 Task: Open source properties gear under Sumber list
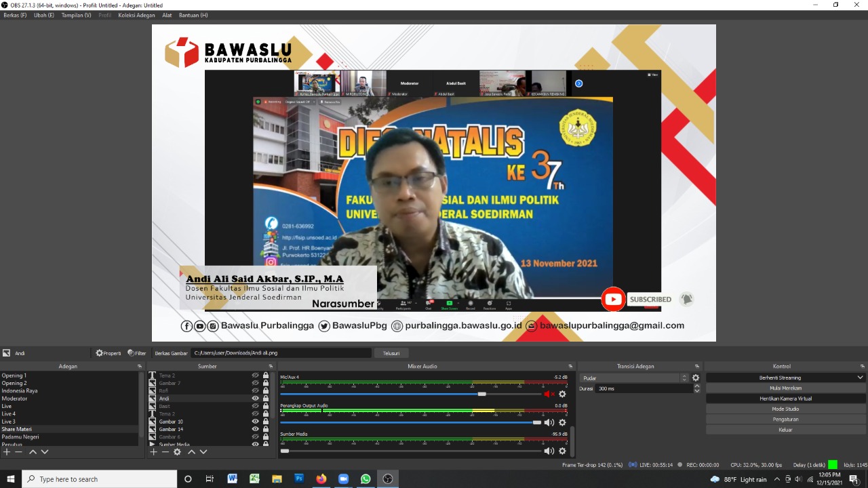tap(177, 452)
